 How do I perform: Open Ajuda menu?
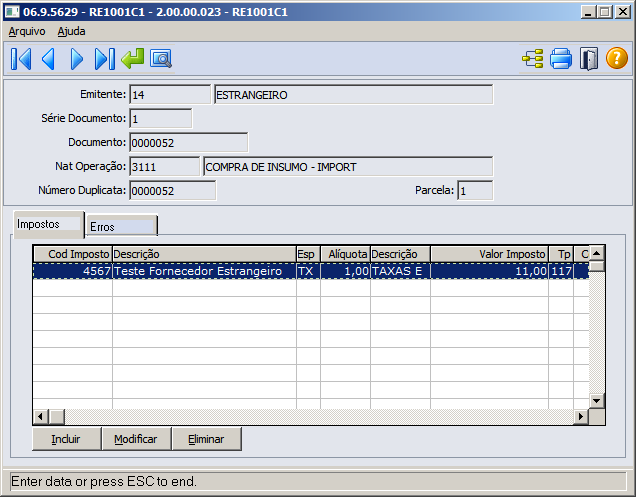[x=71, y=31]
